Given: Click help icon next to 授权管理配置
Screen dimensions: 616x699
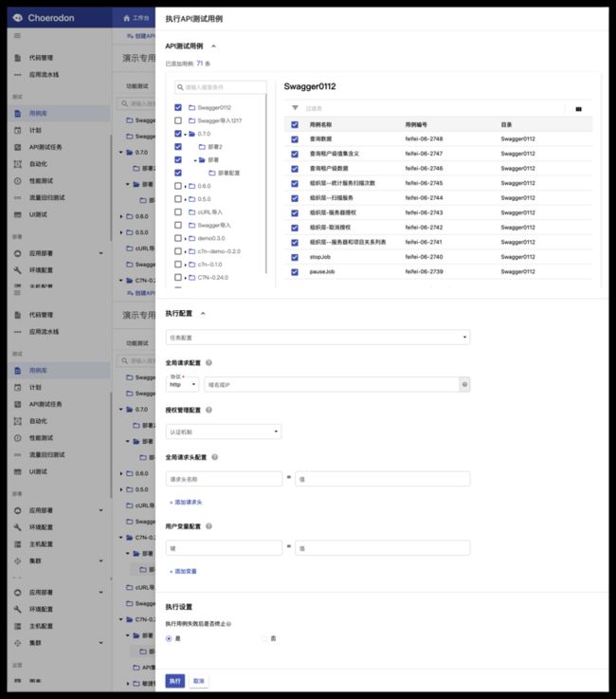Looking at the screenshot, I should pyautogui.click(x=208, y=411).
